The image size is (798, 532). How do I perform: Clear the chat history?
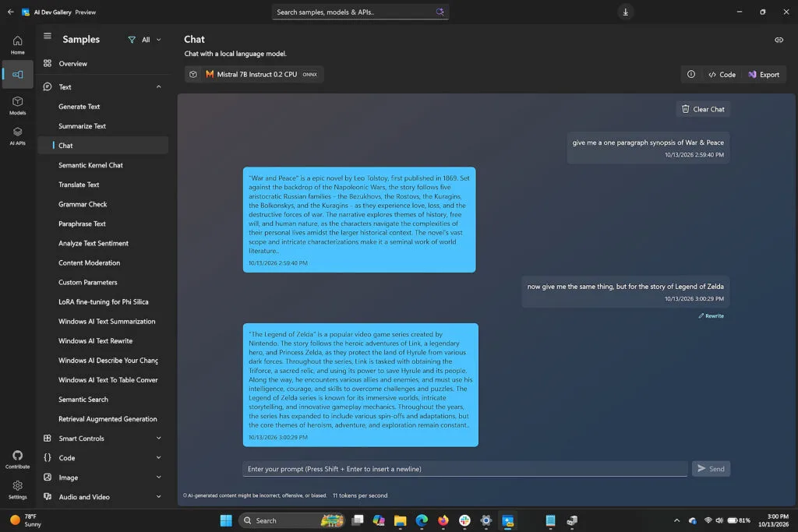pos(703,109)
